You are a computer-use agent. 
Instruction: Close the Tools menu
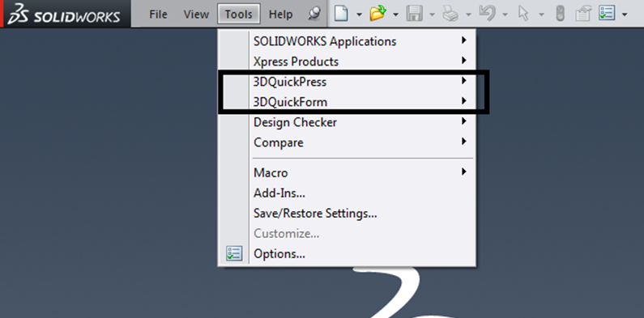[238, 15]
